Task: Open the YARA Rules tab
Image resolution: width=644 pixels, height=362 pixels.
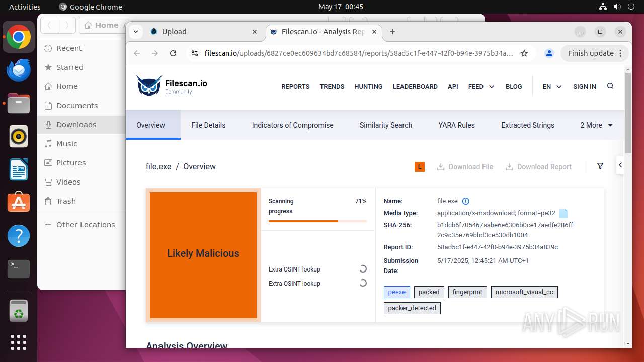Action: [x=456, y=125]
